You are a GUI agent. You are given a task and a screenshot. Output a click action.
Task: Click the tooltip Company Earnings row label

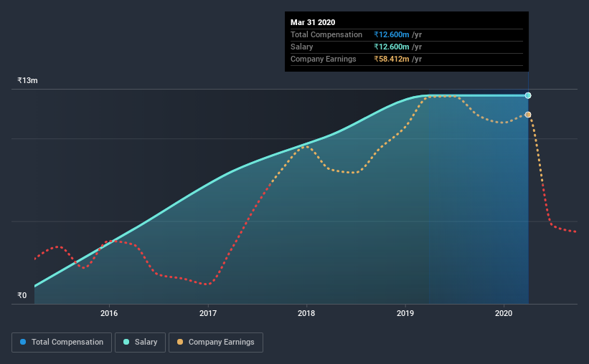point(323,59)
